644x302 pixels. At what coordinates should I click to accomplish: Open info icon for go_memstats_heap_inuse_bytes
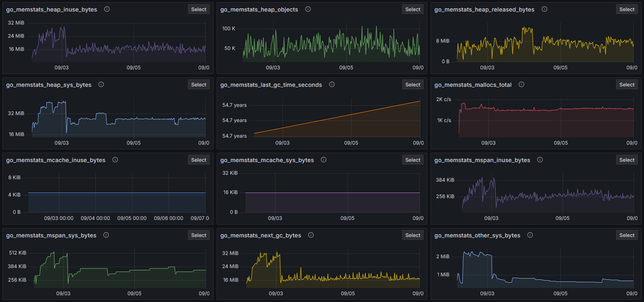[107, 9]
